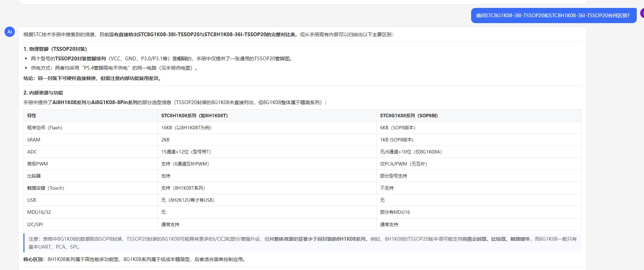The image size is (644, 270).
Task: Click the blue AI avatar icon
Action: click(x=9, y=32)
